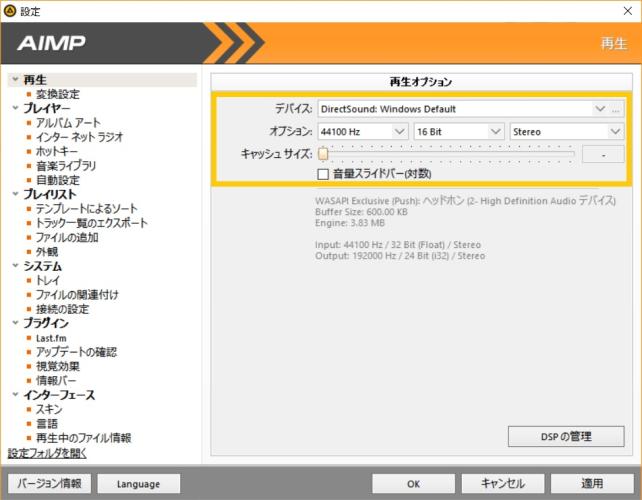Collapse the プレイヤー tree section
Screen dimensions: 642x500
coord(15,108)
